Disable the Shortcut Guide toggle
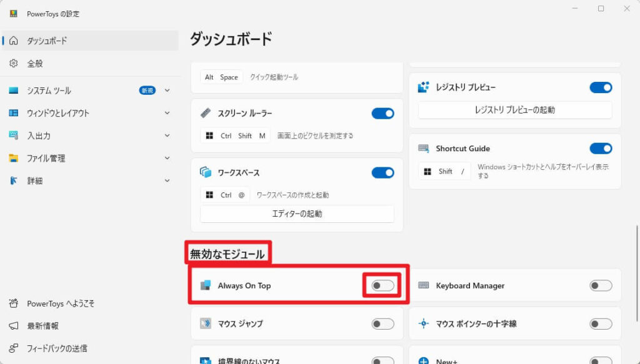 coord(601,149)
